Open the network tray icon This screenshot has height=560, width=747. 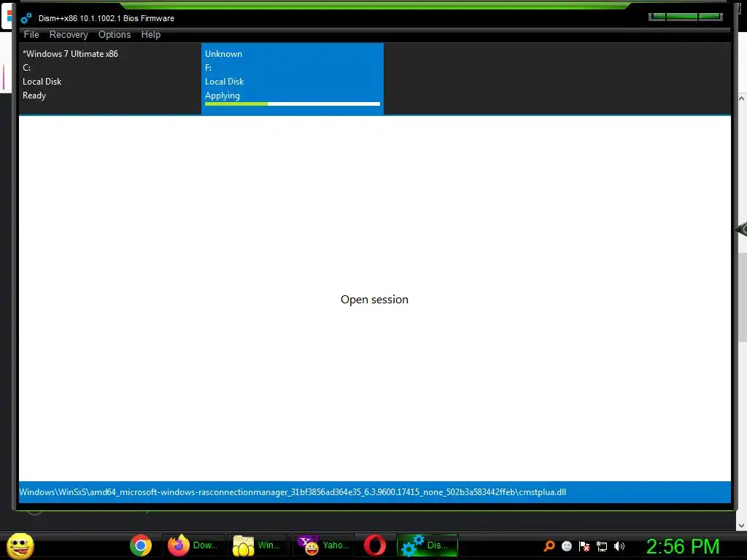tap(602, 546)
